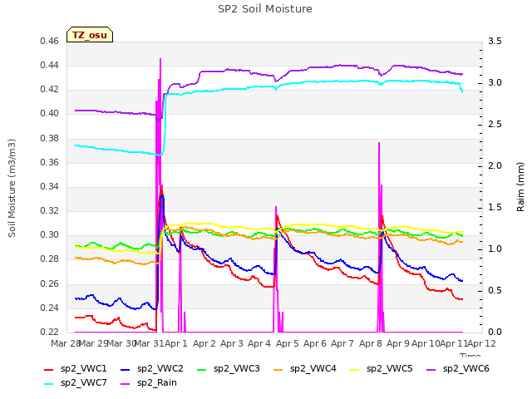
Task: Click the red sp2_VWC1 legend swatch
Action: click(49, 370)
